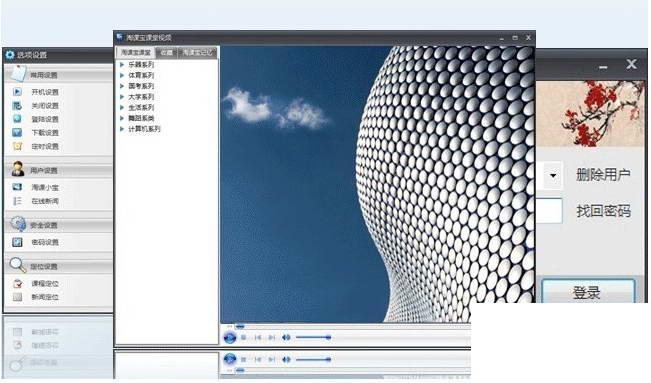
Task: Expand the 乐器系列 tree node
Action: click(x=122, y=64)
